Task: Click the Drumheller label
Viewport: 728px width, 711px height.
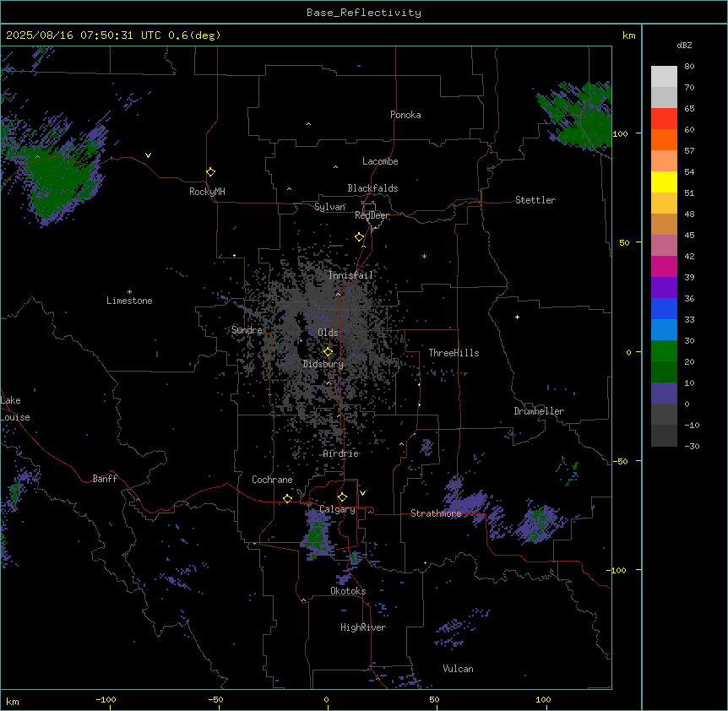Action: click(539, 411)
